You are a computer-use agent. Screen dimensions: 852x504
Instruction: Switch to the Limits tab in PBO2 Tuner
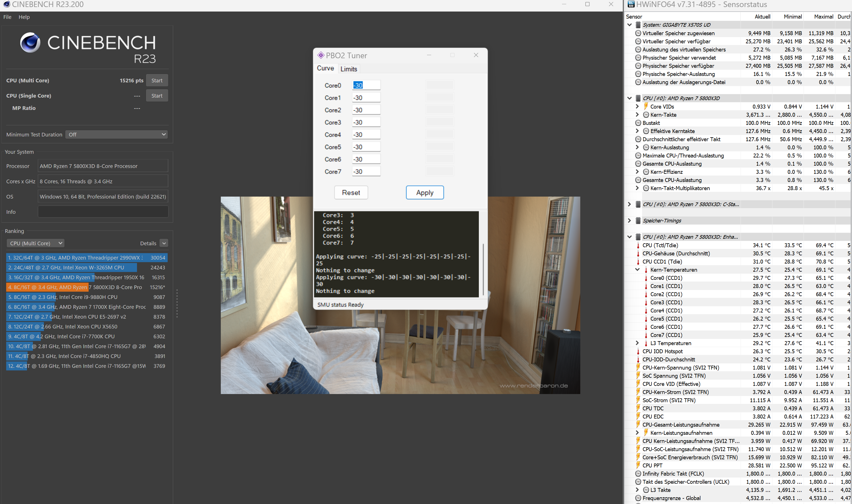[x=349, y=69]
